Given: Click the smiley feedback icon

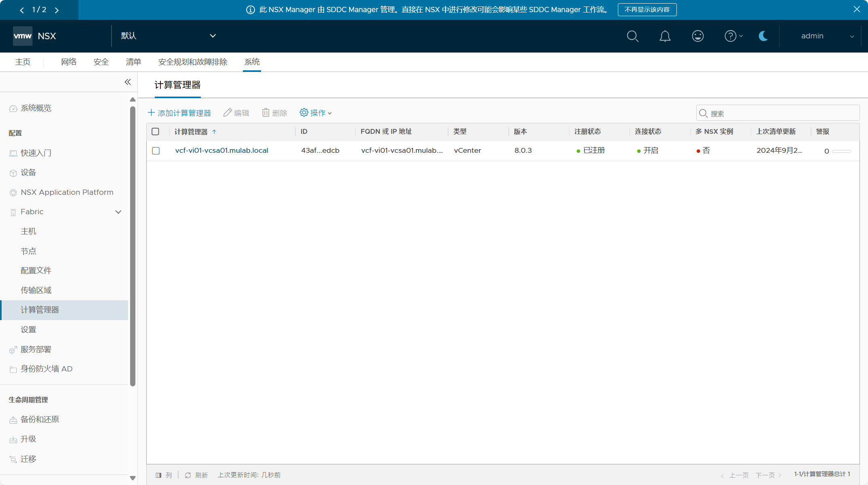Looking at the screenshot, I should (x=697, y=36).
